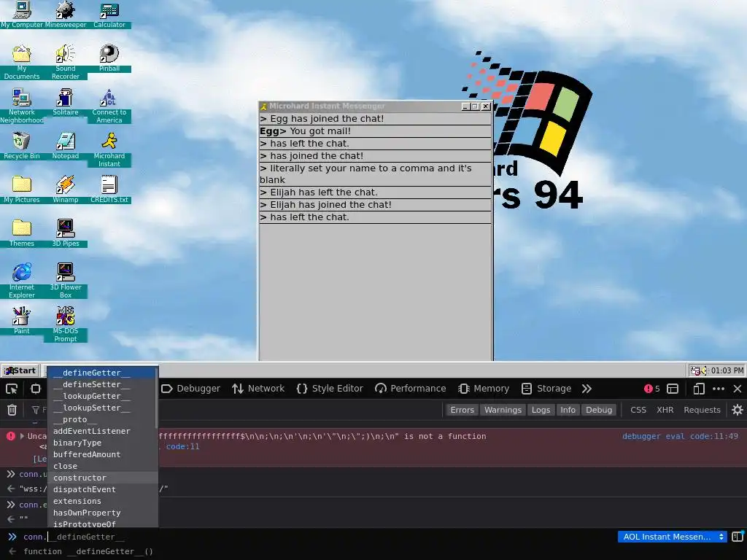
Task: Toggle the CSS console filter
Action: tap(638, 410)
